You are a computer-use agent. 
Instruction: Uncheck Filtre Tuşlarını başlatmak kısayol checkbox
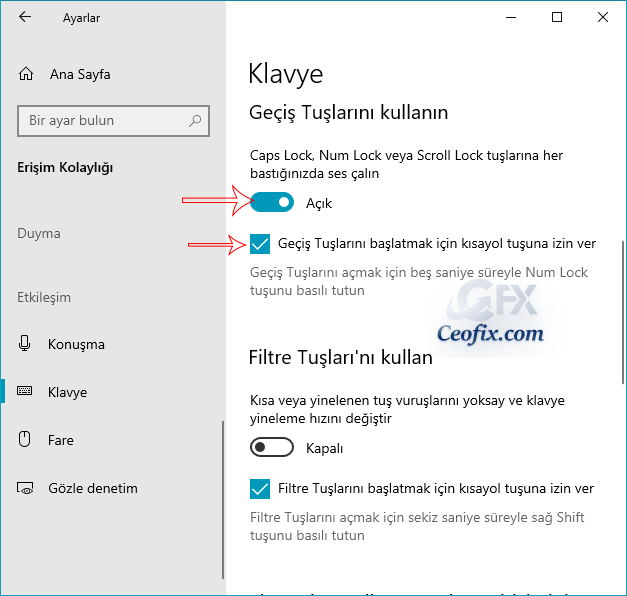[x=260, y=488]
